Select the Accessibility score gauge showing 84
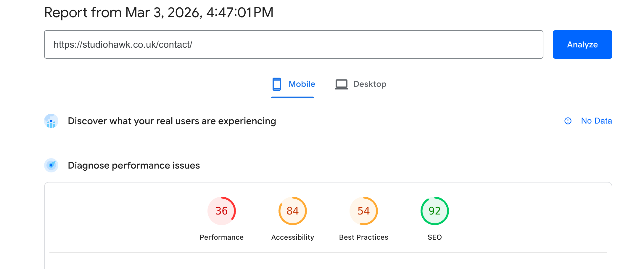 [x=292, y=211]
